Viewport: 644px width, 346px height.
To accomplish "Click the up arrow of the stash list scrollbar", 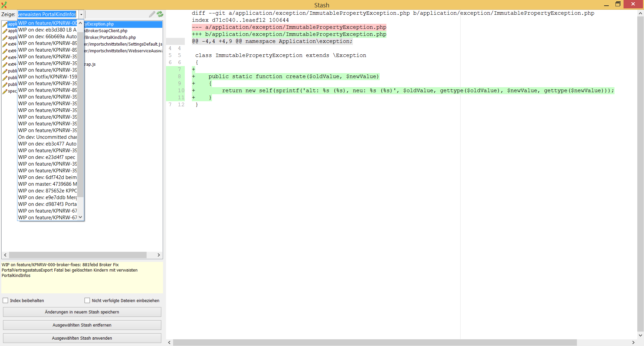I will point(80,23).
